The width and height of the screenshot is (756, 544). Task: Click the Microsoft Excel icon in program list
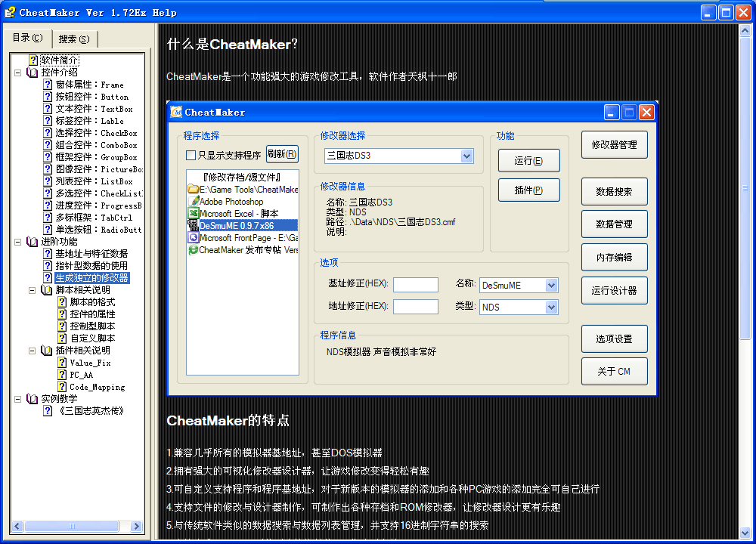(194, 213)
